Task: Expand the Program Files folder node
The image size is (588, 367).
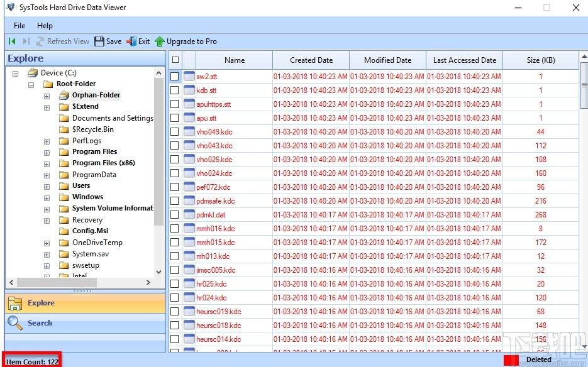Action: (x=47, y=153)
